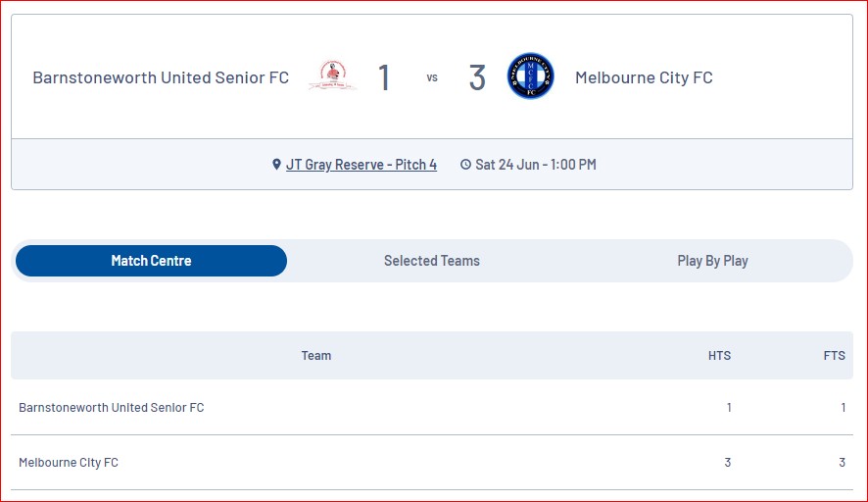Click the home score 1 in header
Image resolution: width=868 pixels, height=502 pixels.
coord(384,77)
